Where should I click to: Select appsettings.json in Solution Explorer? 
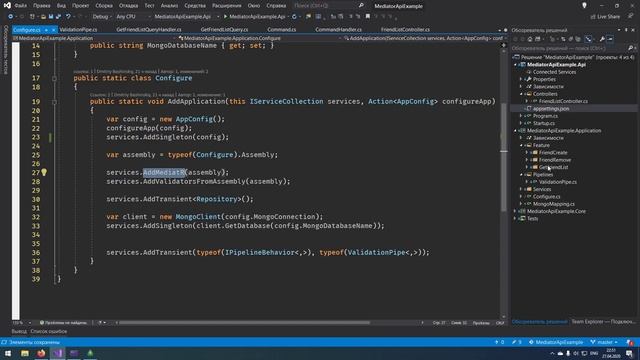pos(551,109)
